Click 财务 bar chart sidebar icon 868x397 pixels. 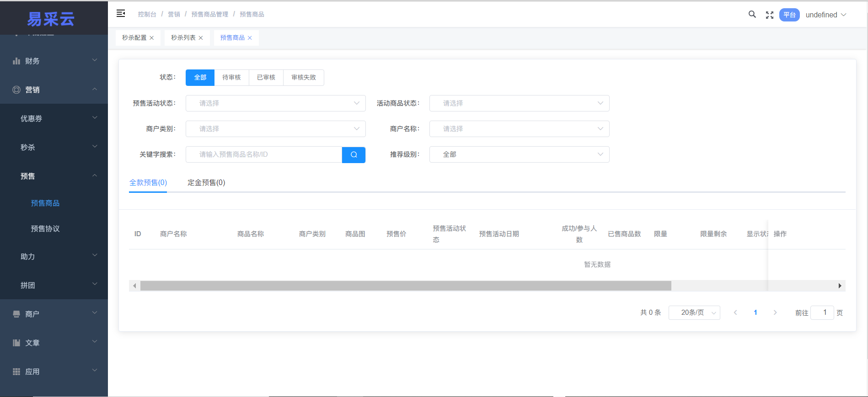(x=16, y=61)
